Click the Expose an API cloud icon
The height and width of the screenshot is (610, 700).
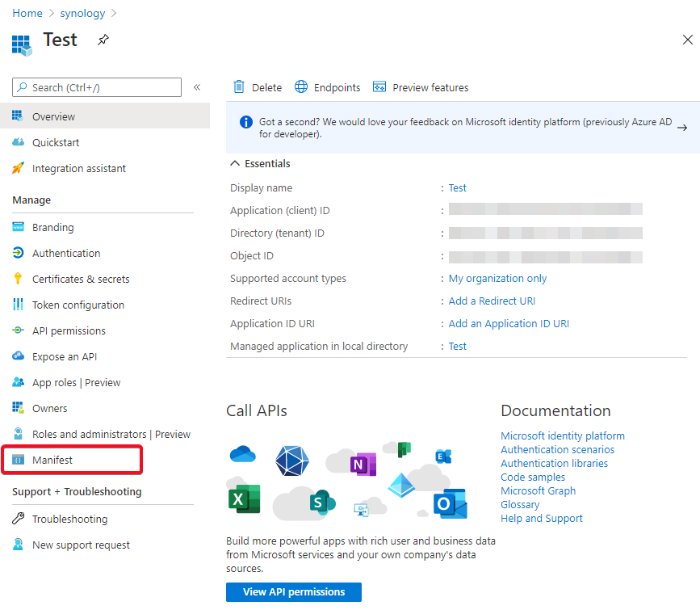tap(18, 355)
